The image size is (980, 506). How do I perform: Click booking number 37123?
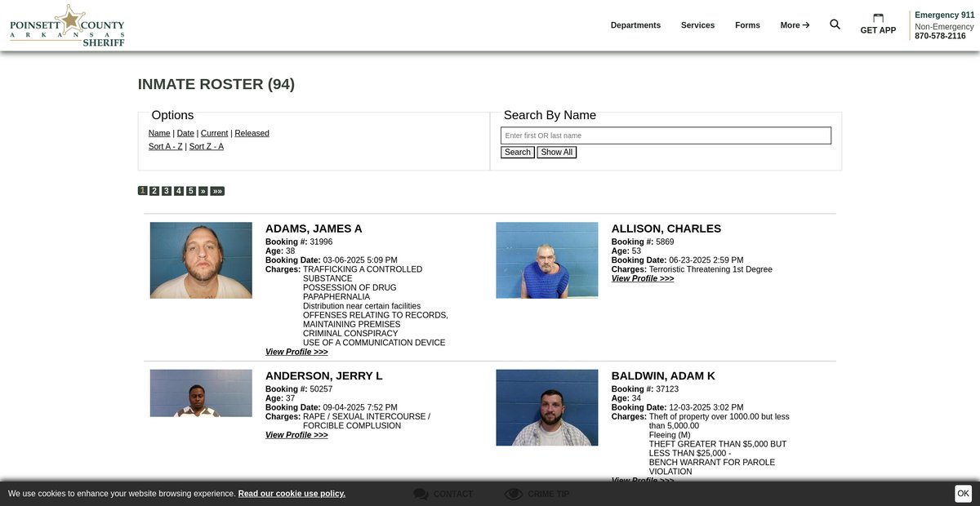pos(667,389)
